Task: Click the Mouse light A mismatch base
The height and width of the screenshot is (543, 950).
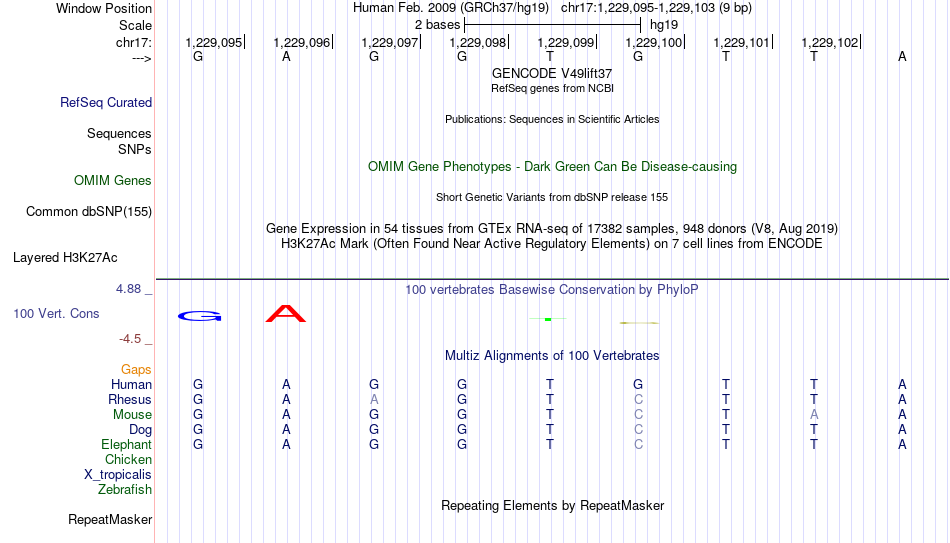Action: (814, 415)
